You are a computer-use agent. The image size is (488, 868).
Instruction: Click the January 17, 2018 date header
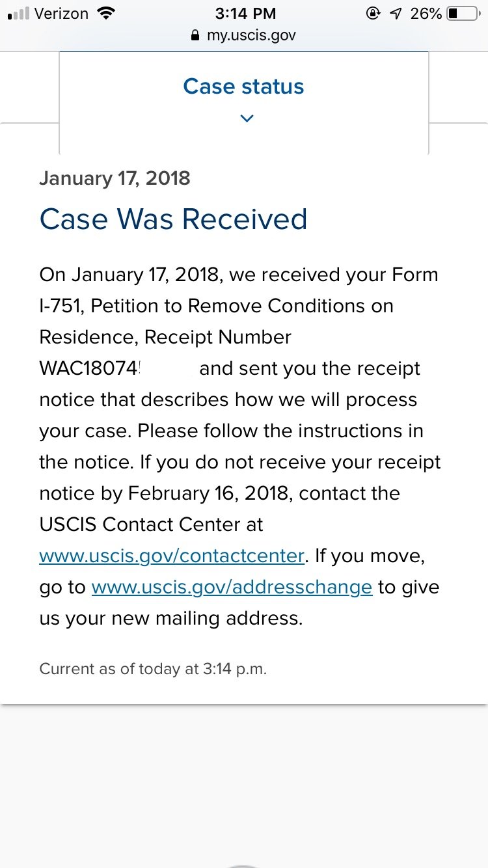point(115,178)
